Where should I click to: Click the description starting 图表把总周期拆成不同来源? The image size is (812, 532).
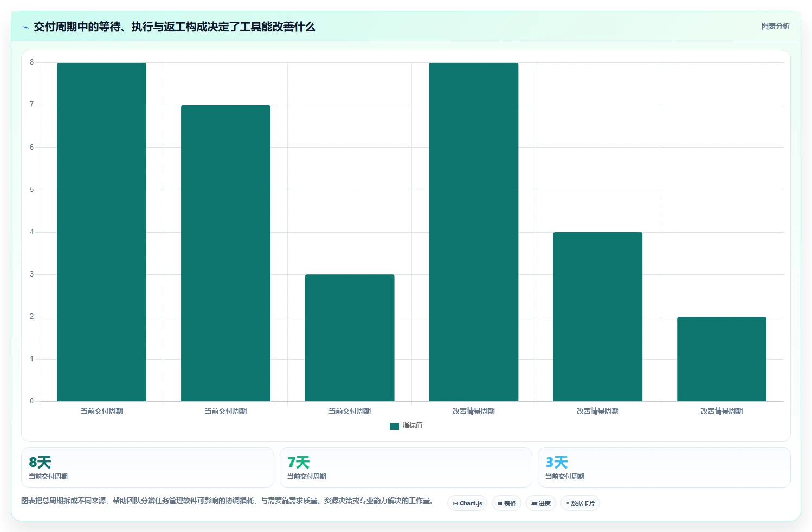(228, 501)
